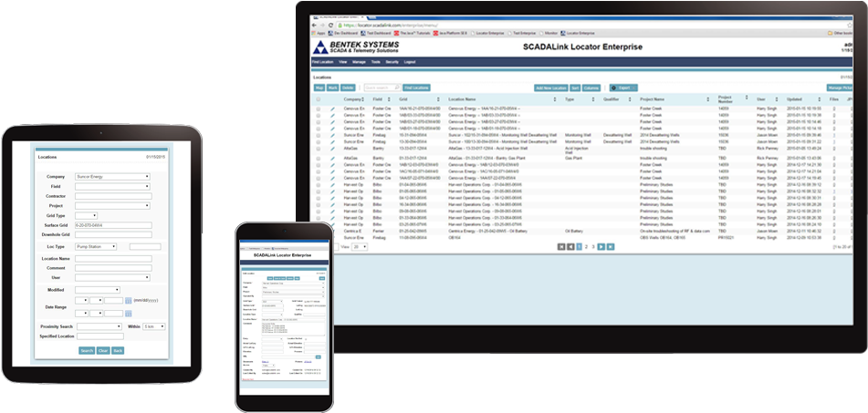This screenshot has height=413, width=868.
Task: Click the Find Locations button
Action: pos(416,88)
